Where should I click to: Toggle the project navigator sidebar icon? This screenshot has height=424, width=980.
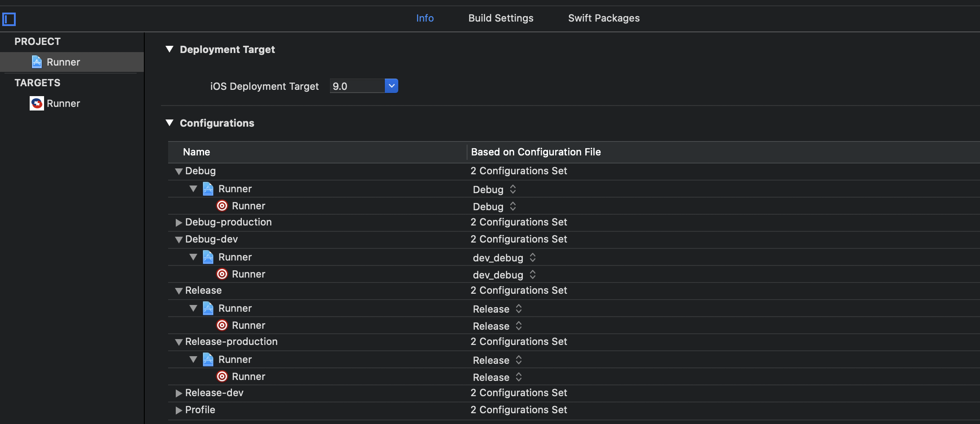[x=9, y=19]
